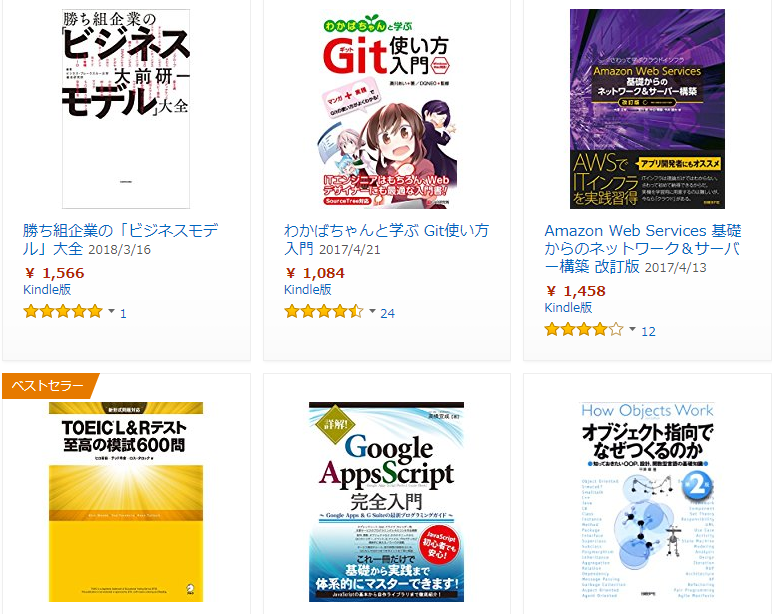The width and height of the screenshot is (776, 614).
Task: Click the title link わかばちゃんと学ぶ Git使い方入門
Action: pos(386,239)
